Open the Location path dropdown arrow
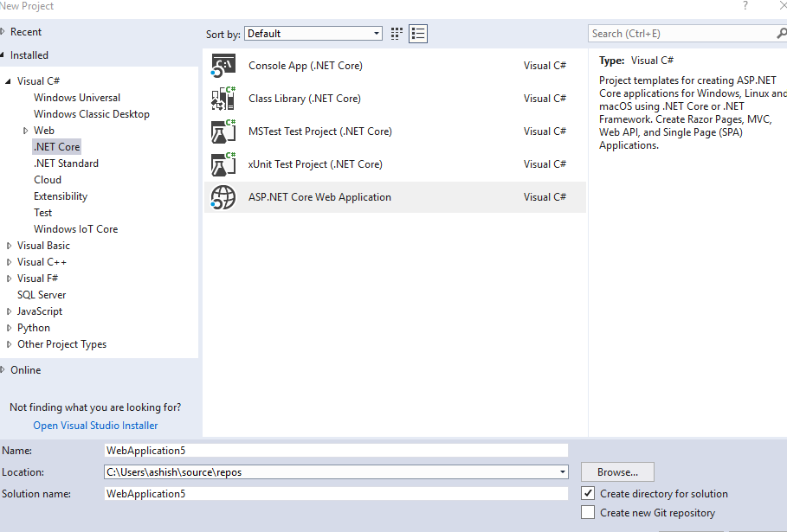 (x=563, y=471)
